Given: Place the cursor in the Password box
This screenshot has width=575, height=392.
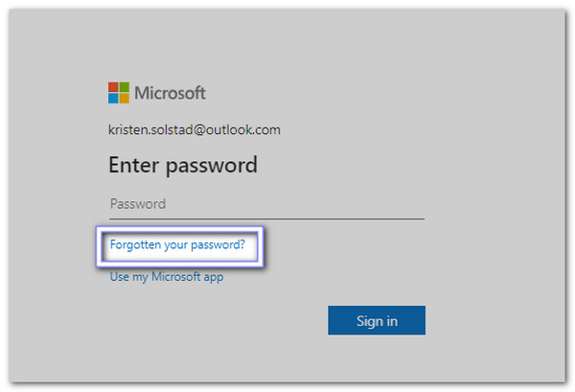Looking at the screenshot, I should click(266, 204).
